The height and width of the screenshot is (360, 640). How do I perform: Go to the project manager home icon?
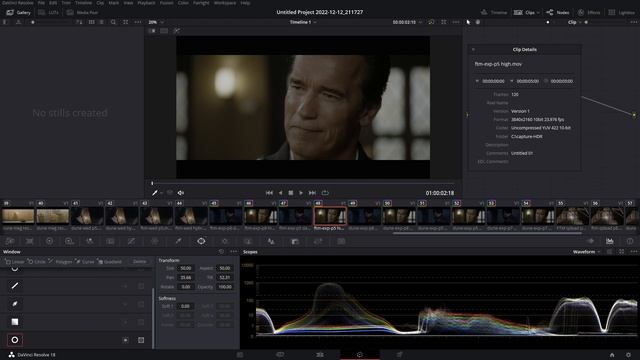612,355
